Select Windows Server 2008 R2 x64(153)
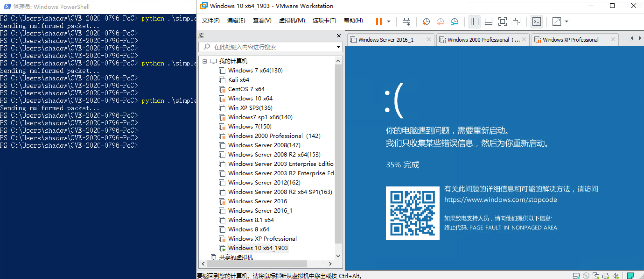The width and height of the screenshot is (644, 279). (x=274, y=155)
